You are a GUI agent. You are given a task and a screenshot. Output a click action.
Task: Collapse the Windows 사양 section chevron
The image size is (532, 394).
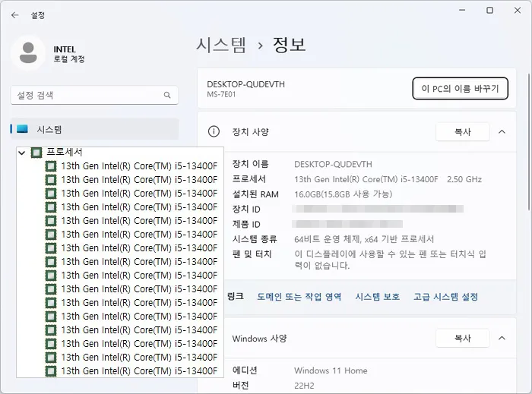click(502, 338)
